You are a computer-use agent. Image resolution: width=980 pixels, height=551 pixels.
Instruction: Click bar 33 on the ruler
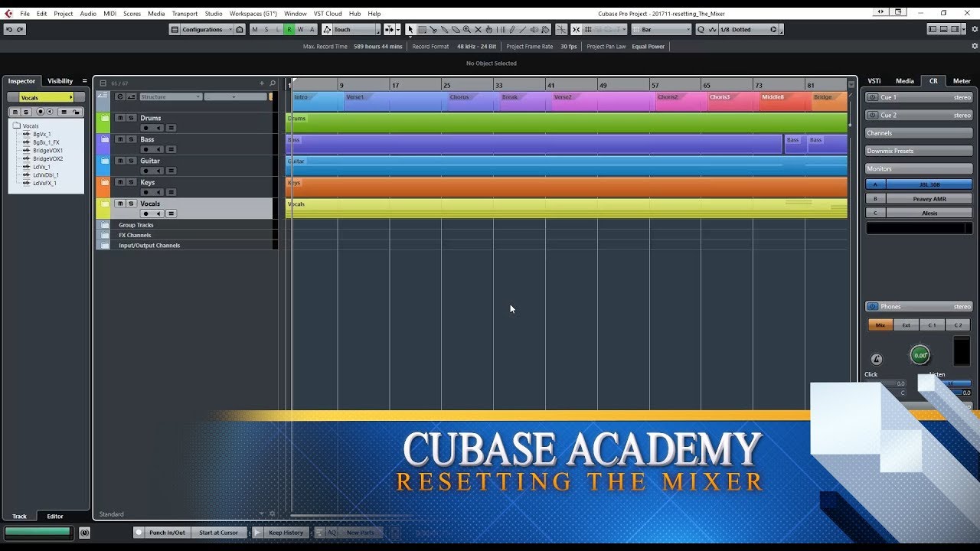pos(498,86)
